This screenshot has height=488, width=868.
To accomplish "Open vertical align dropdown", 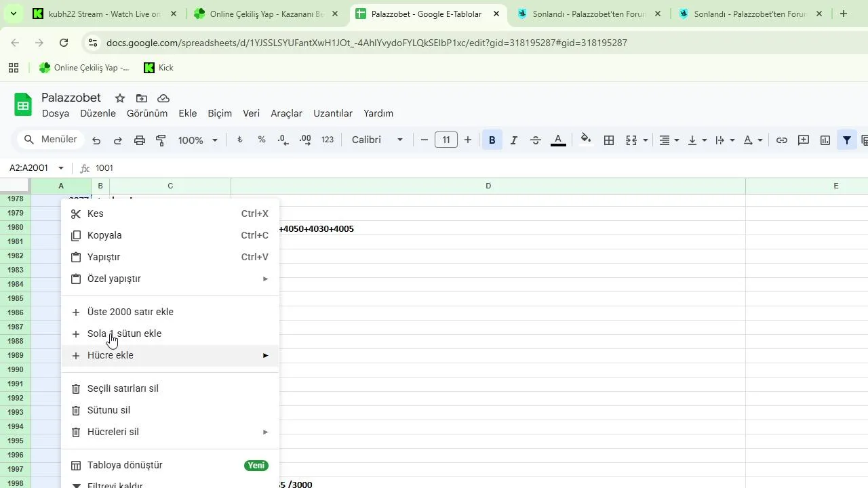I will coord(697,140).
